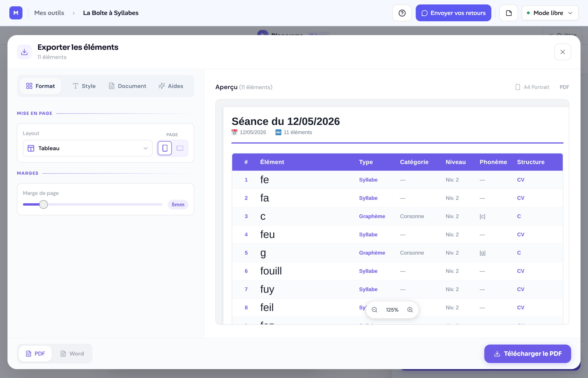Image resolution: width=588 pixels, height=378 pixels.
Task: Click the export download icon beside the title
Action: click(x=24, y=52)
